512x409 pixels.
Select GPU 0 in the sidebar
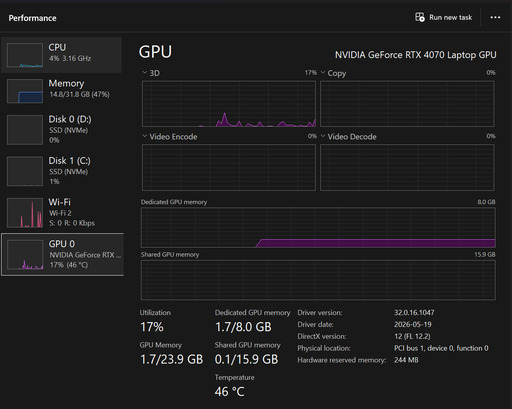click(x=62, y=255)
